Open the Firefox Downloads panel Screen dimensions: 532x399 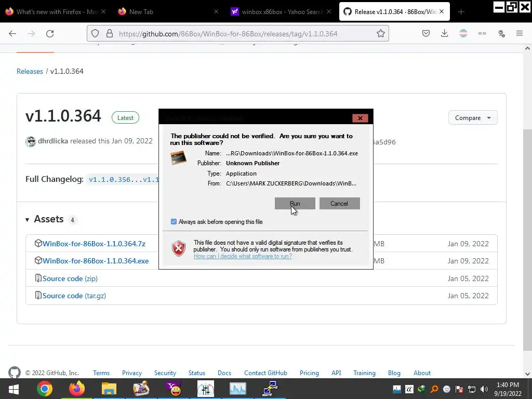pos(445,33)
